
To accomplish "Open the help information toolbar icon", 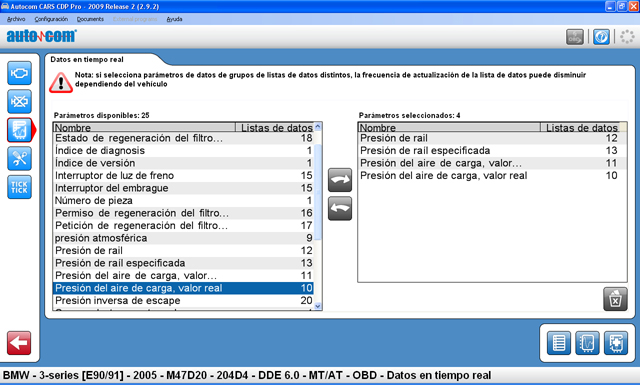I will pos(601,37).
